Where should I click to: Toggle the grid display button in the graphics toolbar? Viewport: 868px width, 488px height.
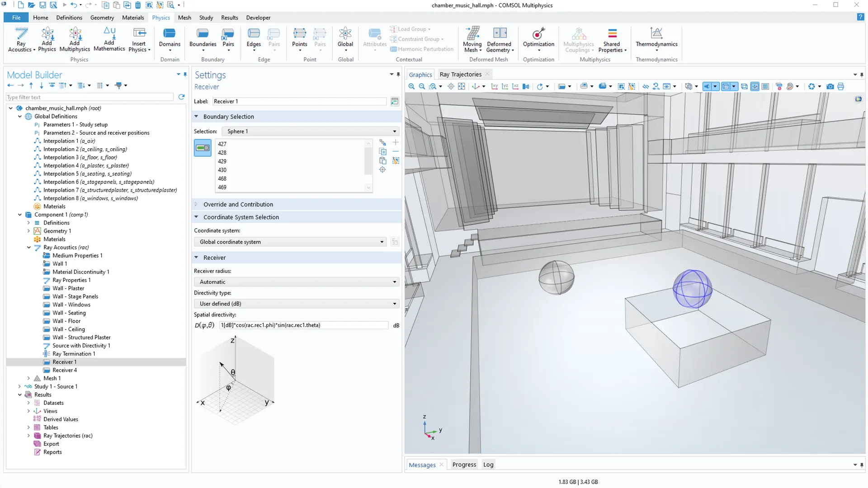(765, 86)
